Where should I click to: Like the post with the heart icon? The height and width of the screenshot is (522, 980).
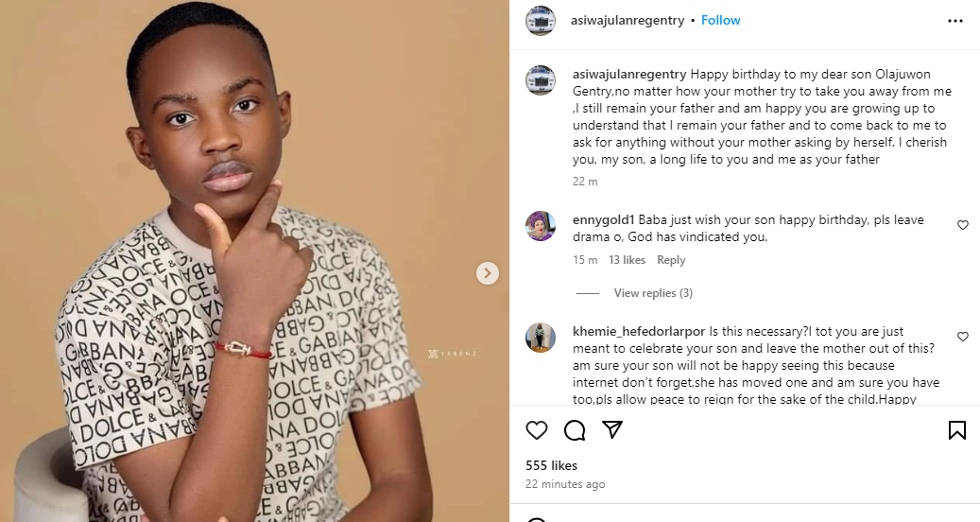pos(537,430)
